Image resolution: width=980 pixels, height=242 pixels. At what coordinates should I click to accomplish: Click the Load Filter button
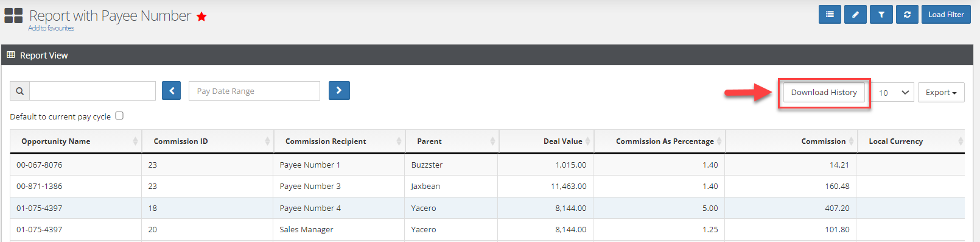point(946,14)
